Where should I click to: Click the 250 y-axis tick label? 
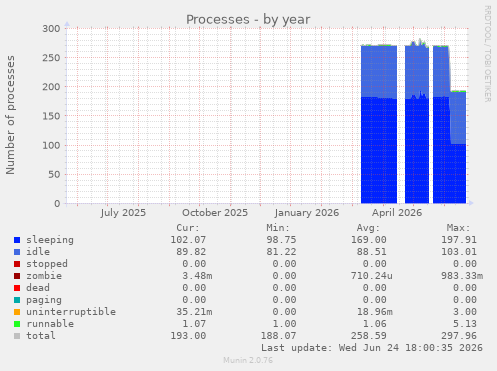coord(51,58)
